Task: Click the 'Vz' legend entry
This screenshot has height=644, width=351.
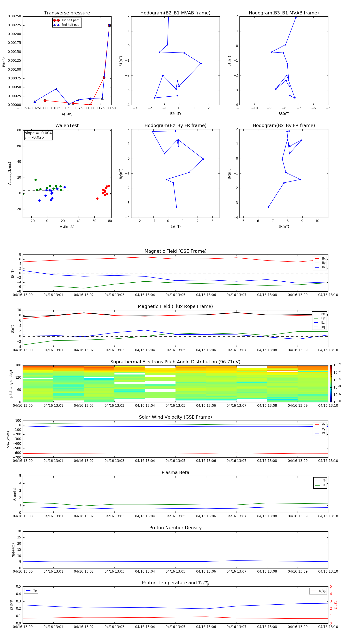Action: (x=320, y=433)
